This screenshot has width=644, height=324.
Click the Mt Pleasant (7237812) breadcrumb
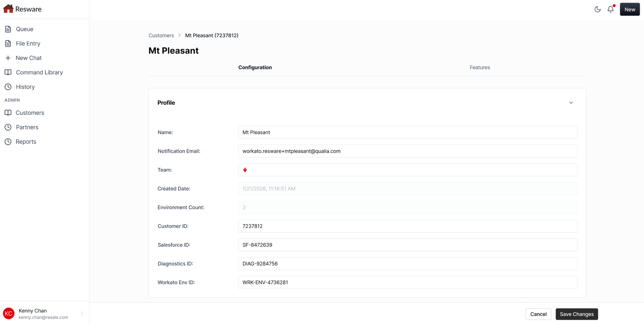coord(212,35)
